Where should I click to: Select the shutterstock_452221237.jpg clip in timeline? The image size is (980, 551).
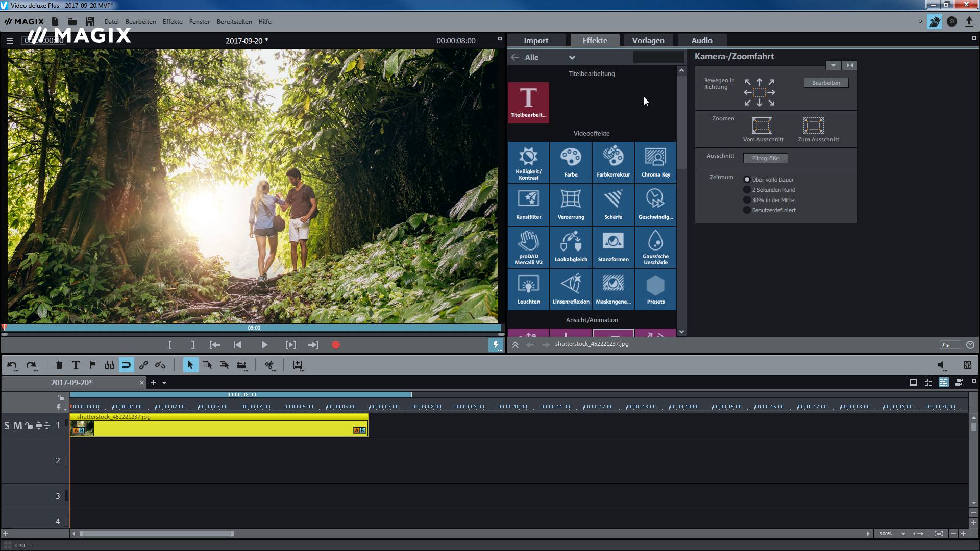tap(219, 425)
